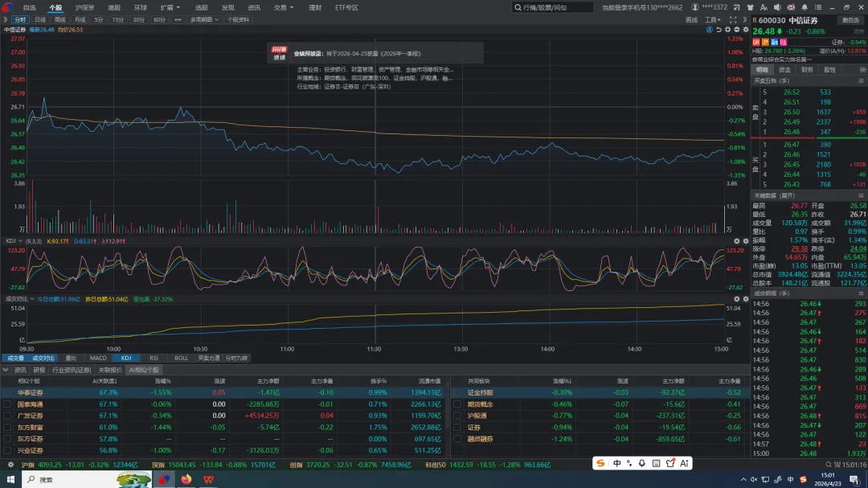Check the box for 东方财富

pos(7,428)
